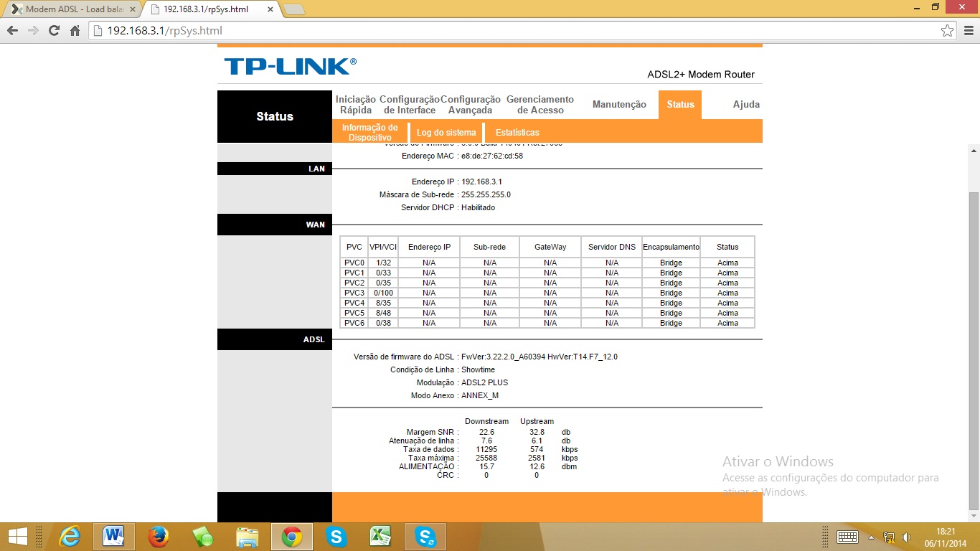Open the highlighted Skype icon beside Excel
The width and height of the screenshot is (980, 551).
(425, 536)
